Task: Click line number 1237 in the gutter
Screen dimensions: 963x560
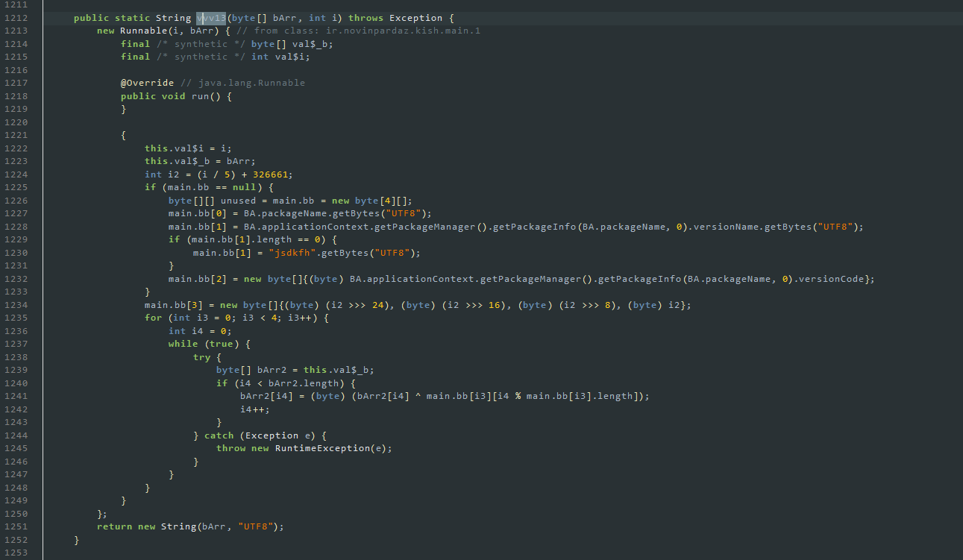Action: coord(16,344)
